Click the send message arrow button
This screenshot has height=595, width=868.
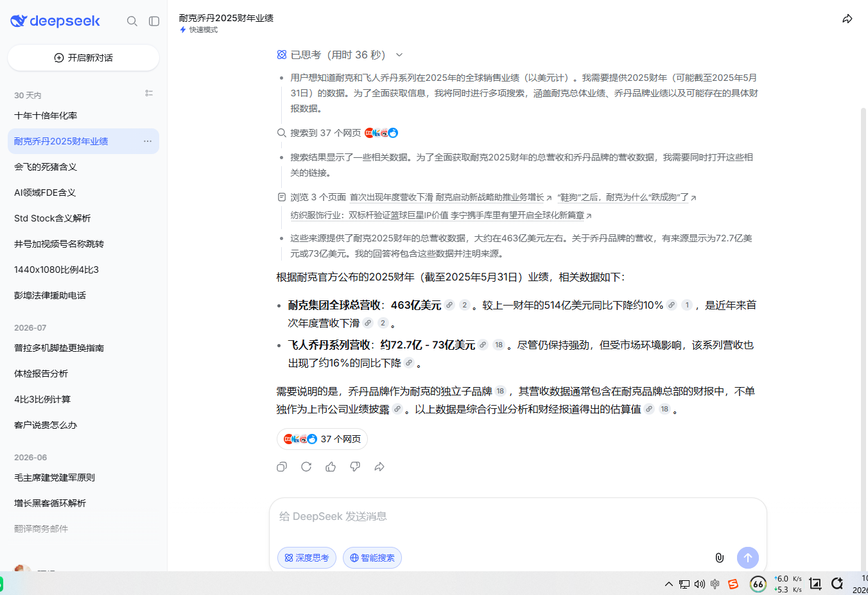click(748, 558)
